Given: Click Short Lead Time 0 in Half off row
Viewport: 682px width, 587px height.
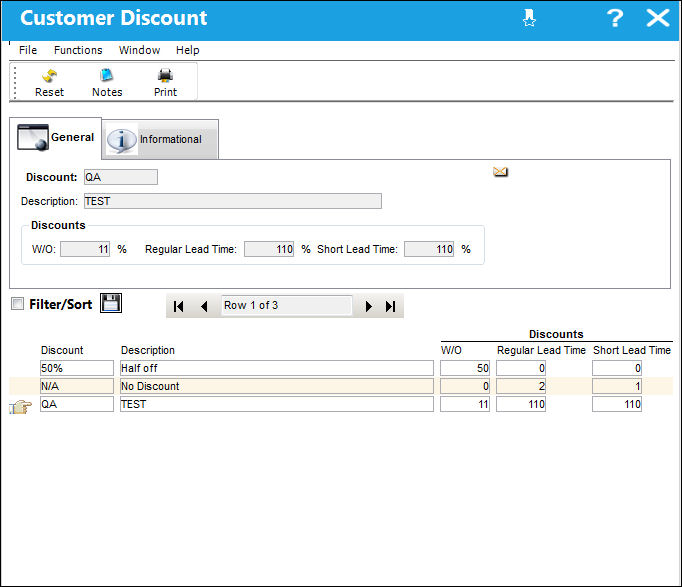Looking at the screenshot, I should 617,368.
